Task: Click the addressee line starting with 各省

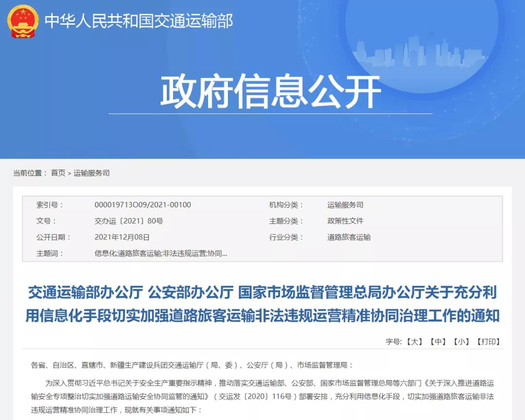Action: tap(192, 365)
